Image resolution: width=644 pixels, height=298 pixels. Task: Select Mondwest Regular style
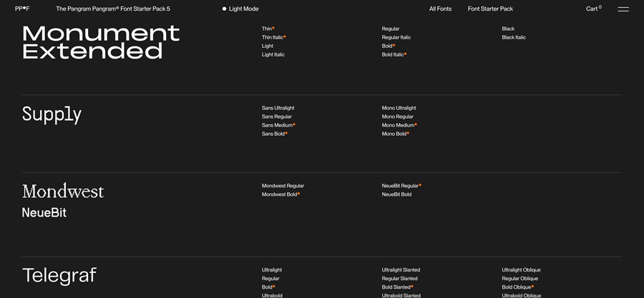[x=283, y=186]
